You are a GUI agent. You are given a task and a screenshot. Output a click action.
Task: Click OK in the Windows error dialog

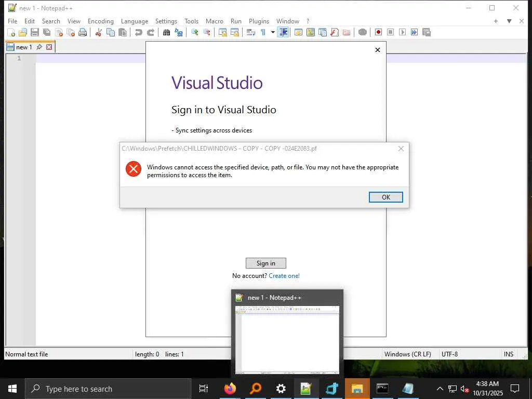386,197
